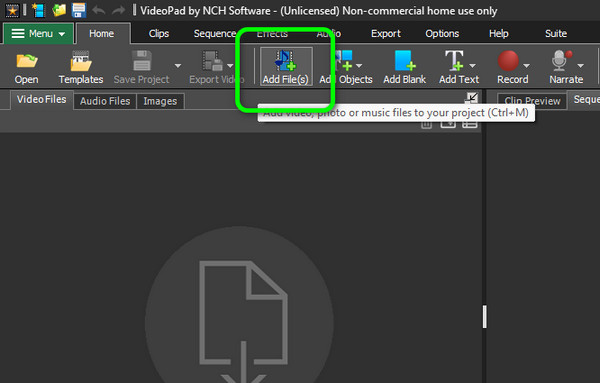The height and width of the screenshot is (383, 600).
Task: Click the vertical panel splitter handle
Action: pyautogui.click(x=484, y=316)
